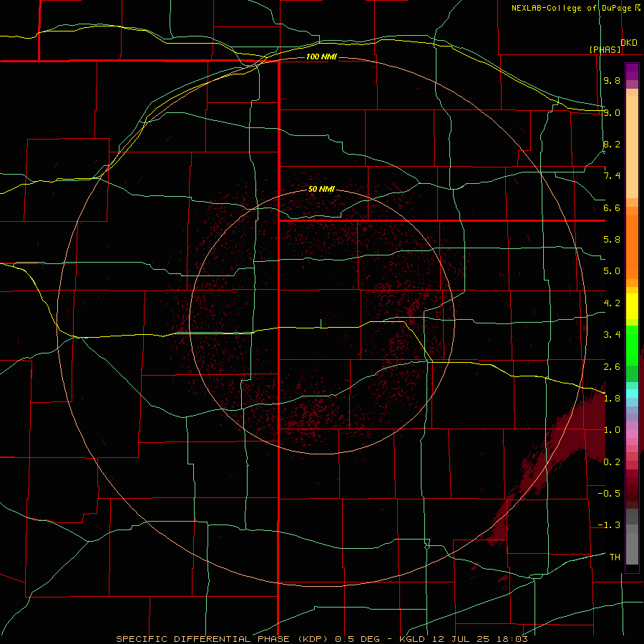Viewport: 644px width, 644px height.
Task: Click the "100 NMI" range ring label
Action: pos(321,57)
